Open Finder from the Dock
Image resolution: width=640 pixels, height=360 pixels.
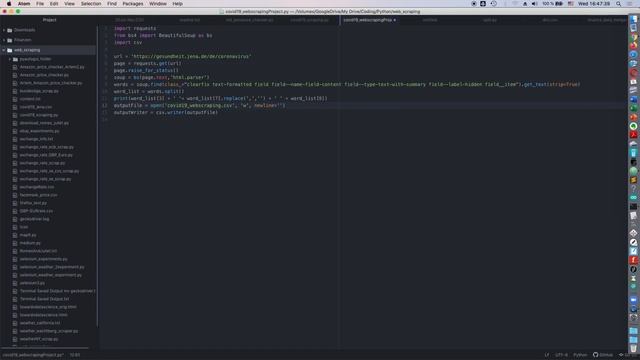(633, 19)
